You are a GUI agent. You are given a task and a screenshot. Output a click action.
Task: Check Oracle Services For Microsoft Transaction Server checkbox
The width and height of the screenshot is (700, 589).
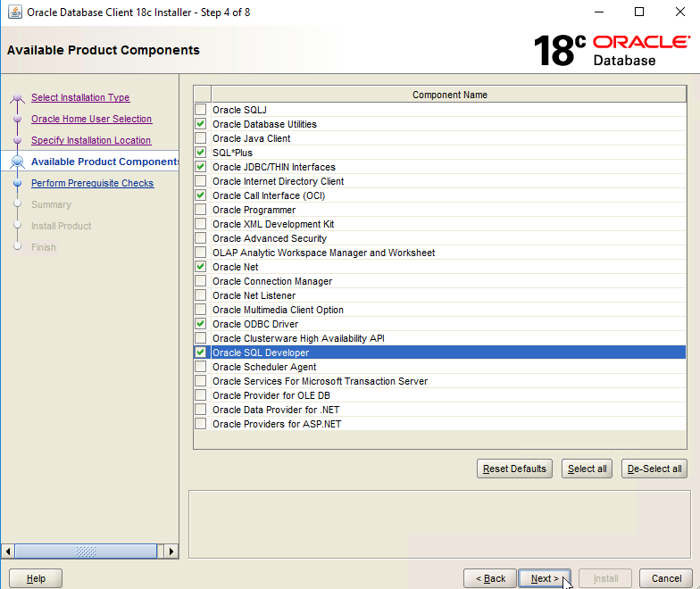[x=200, y=380]
